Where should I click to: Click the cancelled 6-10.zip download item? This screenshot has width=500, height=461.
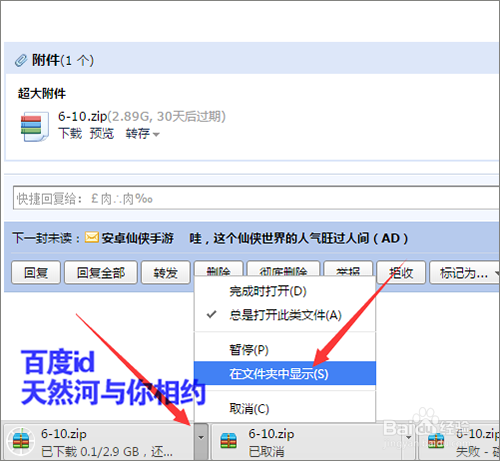[307, 441]
